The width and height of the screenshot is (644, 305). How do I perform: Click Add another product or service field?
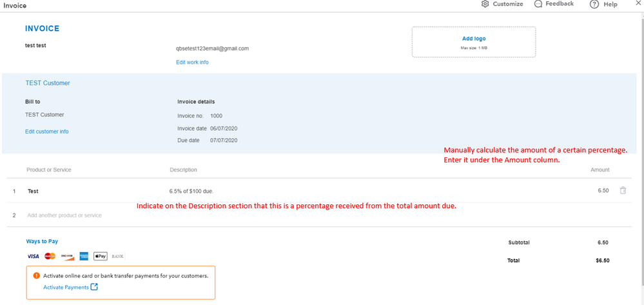tap(64, 215)
